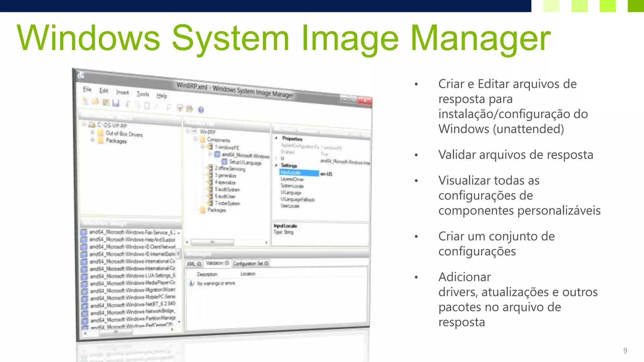Open help via the blue question-mark icon
Image resolution: width=644 pixels, height=362 pixels.
201,110
